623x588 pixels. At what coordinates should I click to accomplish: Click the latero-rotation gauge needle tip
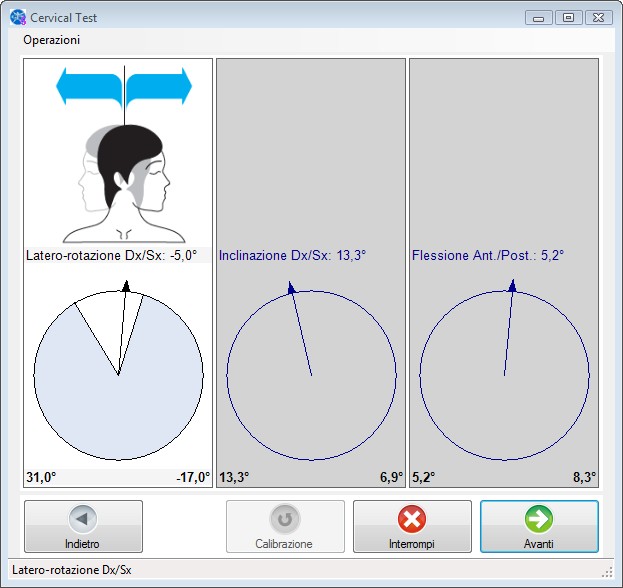126,285
